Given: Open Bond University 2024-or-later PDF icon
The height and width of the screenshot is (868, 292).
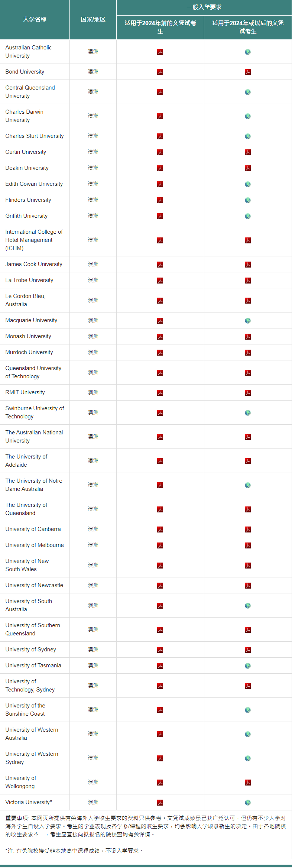Looking at the screenshot, I should point(248,72).
